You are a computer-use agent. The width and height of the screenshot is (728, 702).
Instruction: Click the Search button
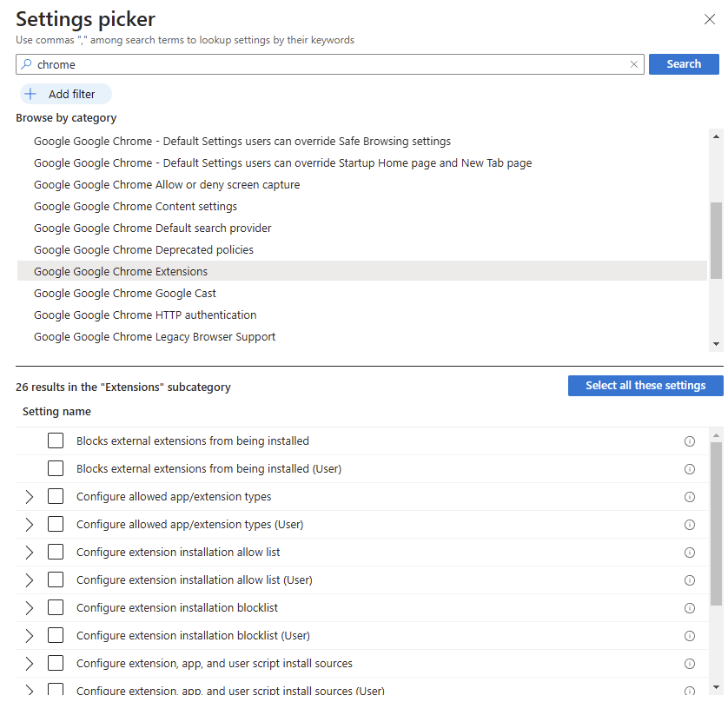click(684, 64)
